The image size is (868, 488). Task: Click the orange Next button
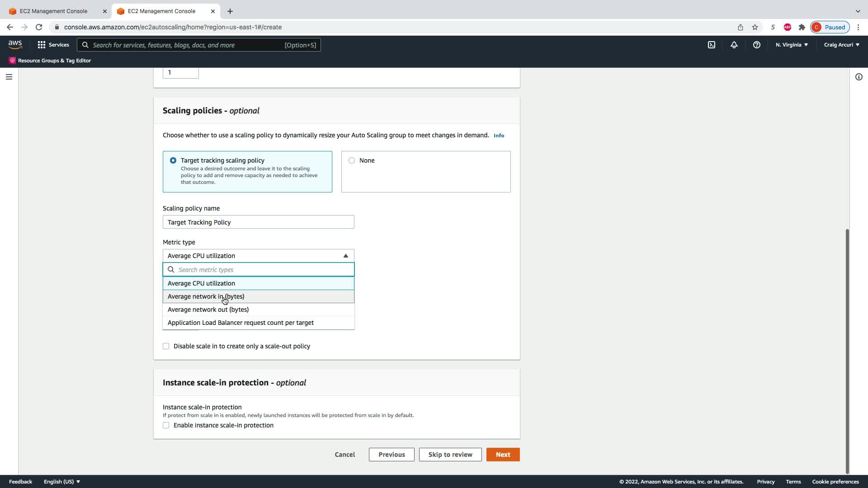[x=503, y=455]
